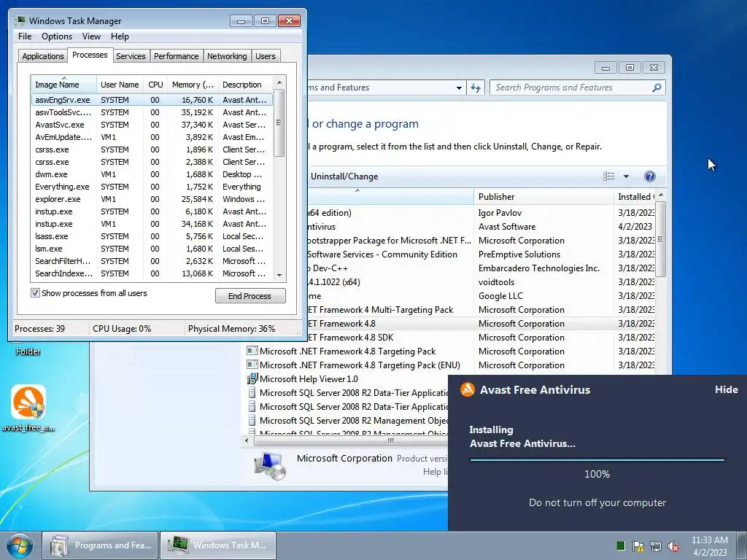Select the Avast Software program row
The height and width of the screenshot is (560, 747).
point(481,227)
